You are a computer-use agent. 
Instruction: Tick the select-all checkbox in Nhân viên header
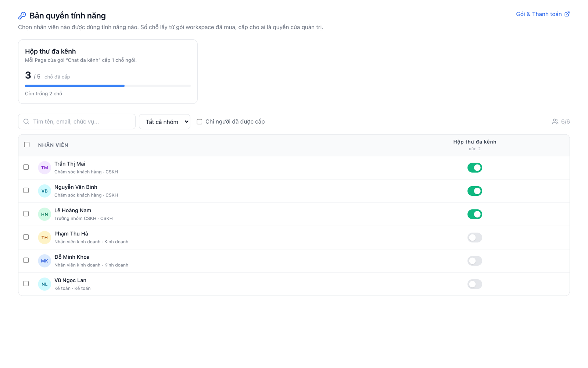pyautogui.click(x=27, y=145)
